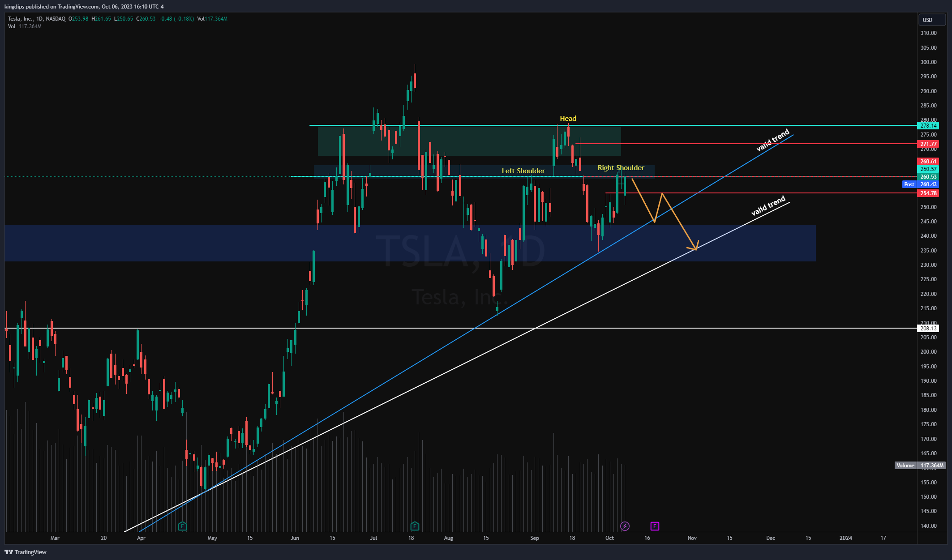Click the red 260.61 price label
The image size is (952, 560).
(x=928, y=162)
